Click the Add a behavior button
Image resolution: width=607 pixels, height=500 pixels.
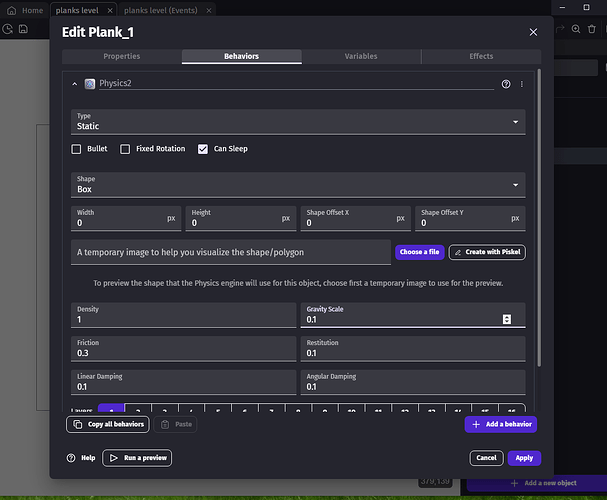click(501, 425)
